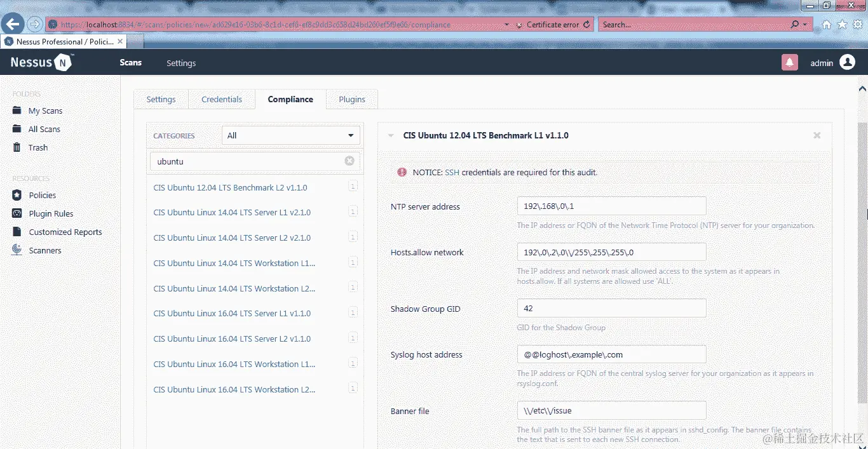
Task: Select the Nessus Professional browser tab
Action: click(64, 42)
